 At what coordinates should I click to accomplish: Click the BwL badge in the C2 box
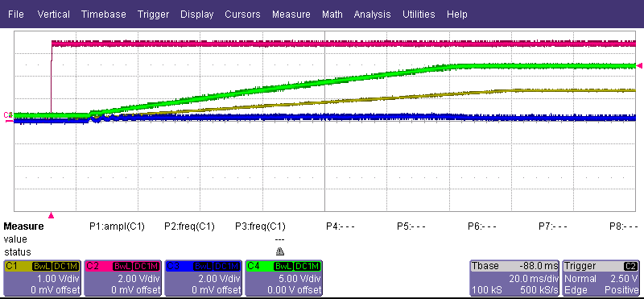122,266
